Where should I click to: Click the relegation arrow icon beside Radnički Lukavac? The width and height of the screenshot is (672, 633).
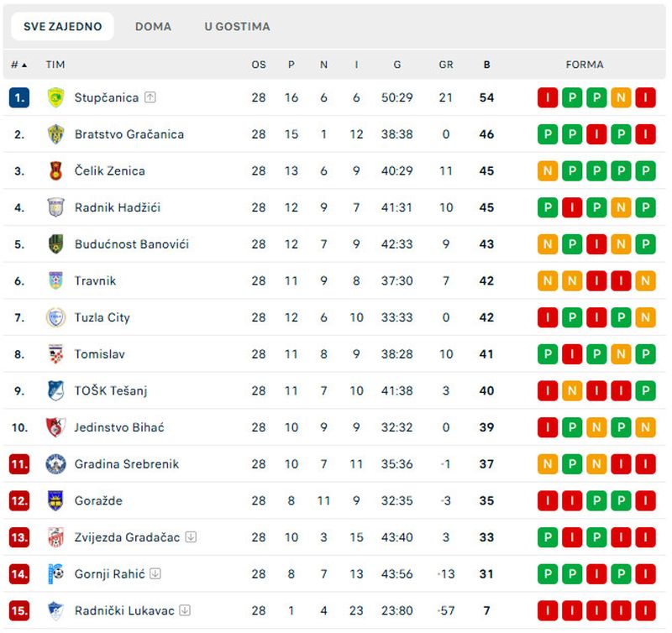coord(186,610)
